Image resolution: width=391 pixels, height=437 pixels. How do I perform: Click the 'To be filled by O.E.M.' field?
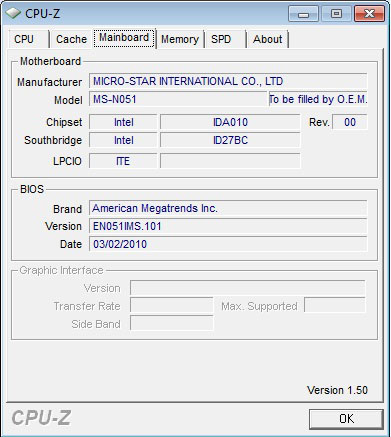[318, 99]
